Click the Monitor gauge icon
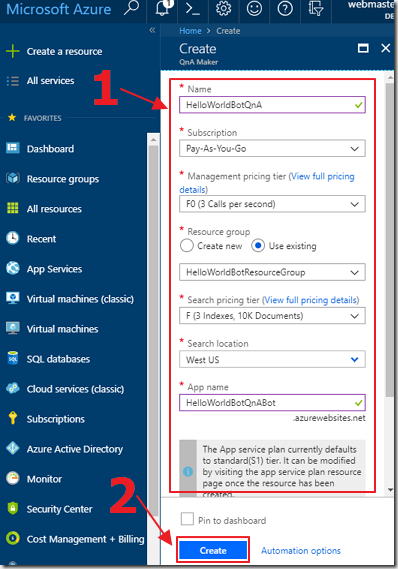 click(x=13, y=478)
